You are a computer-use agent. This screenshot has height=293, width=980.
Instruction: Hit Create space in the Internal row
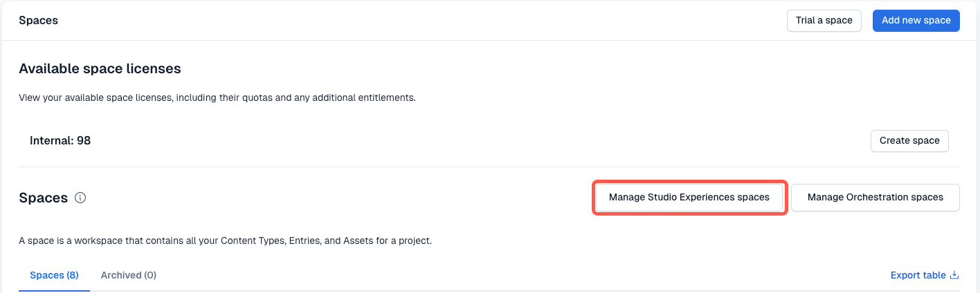pyautogui.click(x=909, y=140)
